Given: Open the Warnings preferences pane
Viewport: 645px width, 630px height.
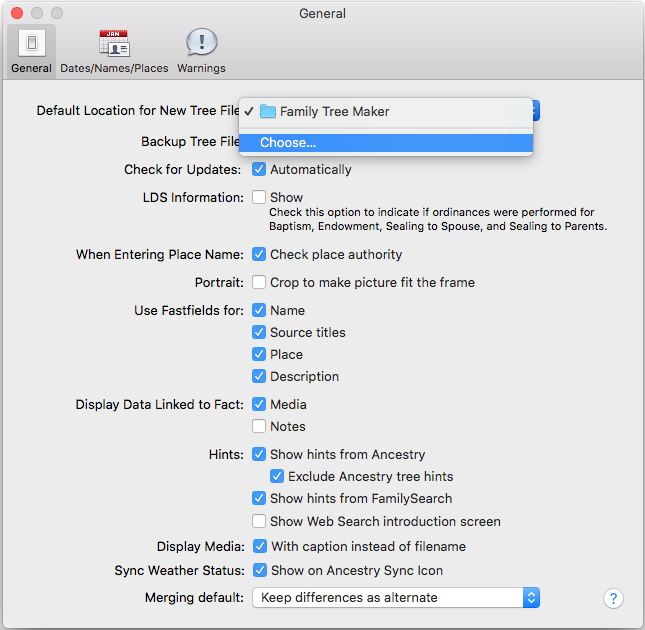Looking at the screenshot, I should pos(201,51).
